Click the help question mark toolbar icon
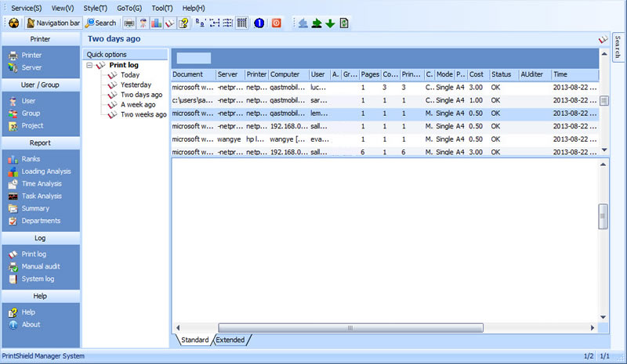The image size is (627, 364). [183, 23]
